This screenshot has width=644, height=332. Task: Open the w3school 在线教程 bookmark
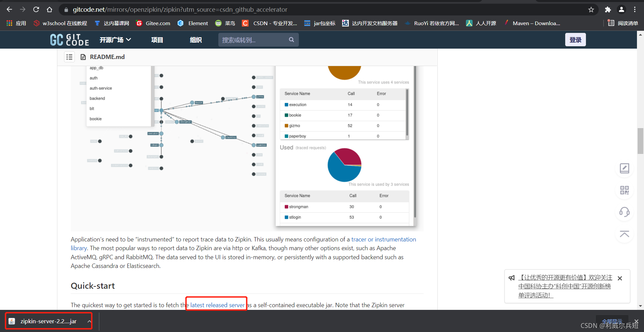(x=60, y=23)
